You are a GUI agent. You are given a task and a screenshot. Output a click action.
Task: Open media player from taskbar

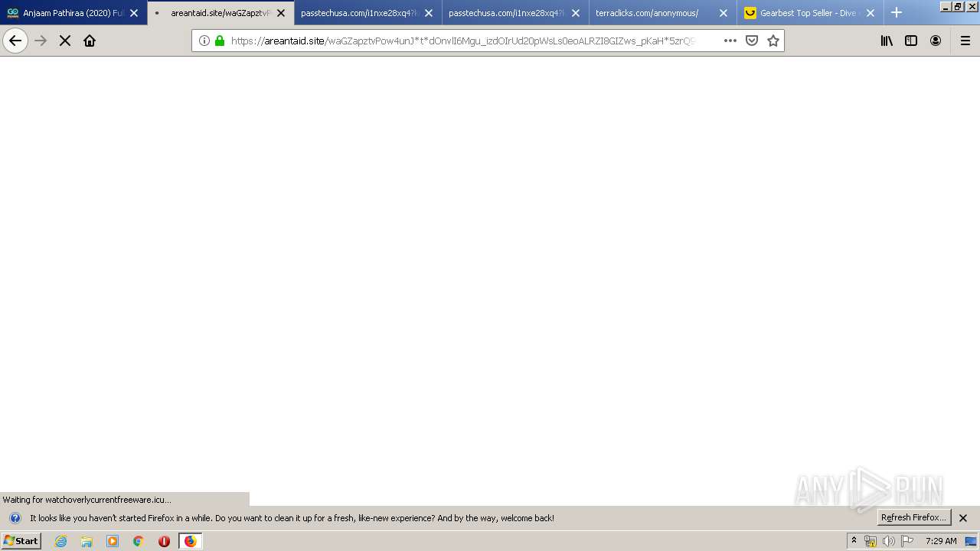[113, 541]
